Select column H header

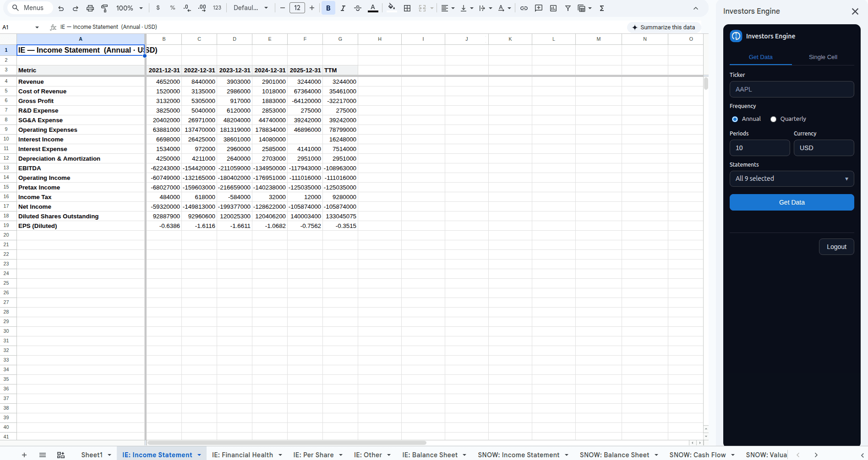click(379, 39)
